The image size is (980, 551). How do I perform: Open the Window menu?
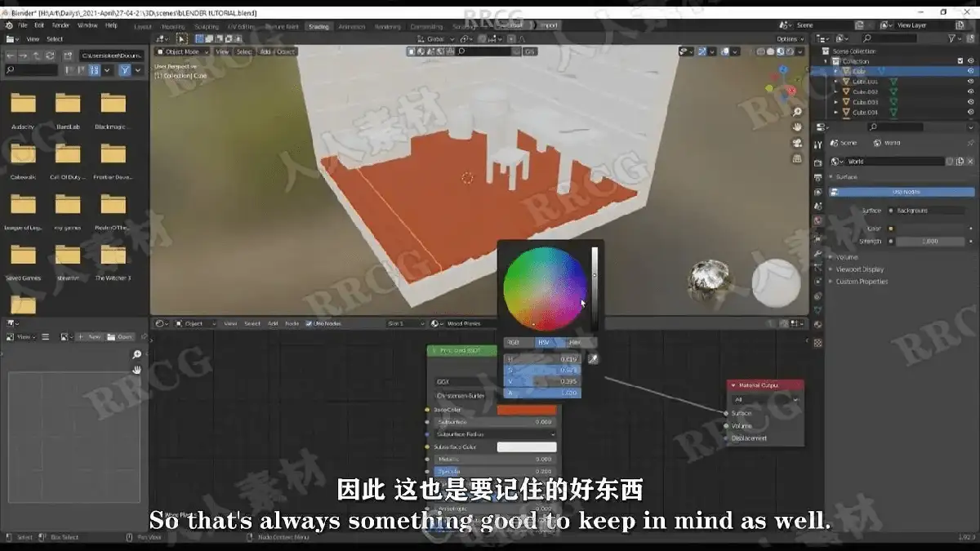pyautogui.click(x=87, y=25)
